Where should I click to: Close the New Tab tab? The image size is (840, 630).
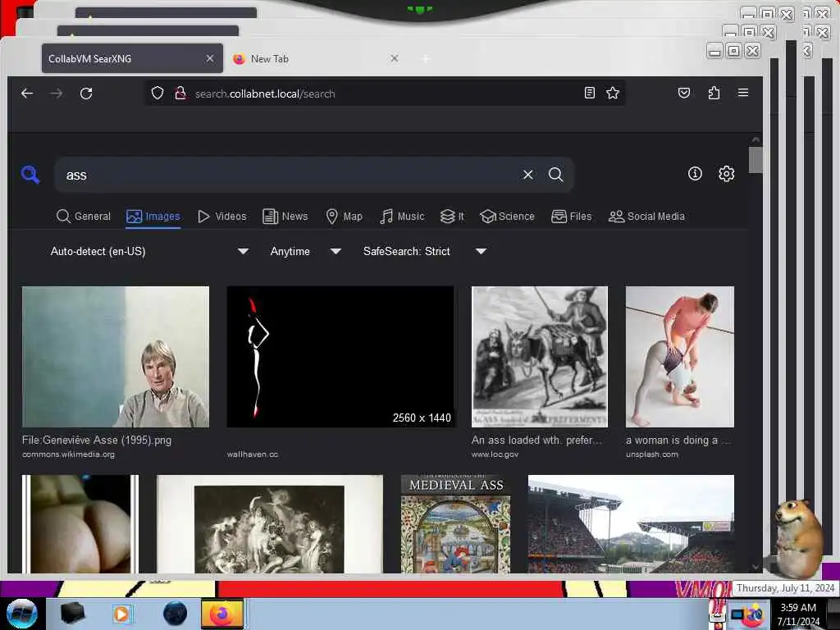395,58
